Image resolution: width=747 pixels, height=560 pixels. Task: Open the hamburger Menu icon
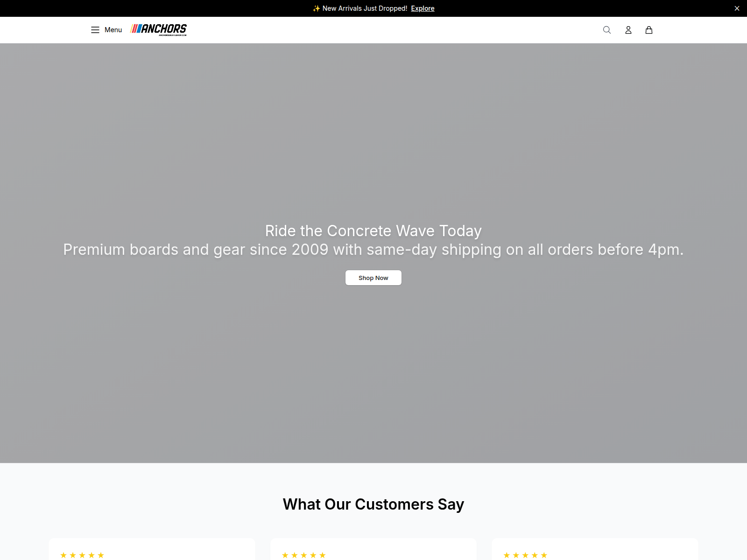(95, 30)
